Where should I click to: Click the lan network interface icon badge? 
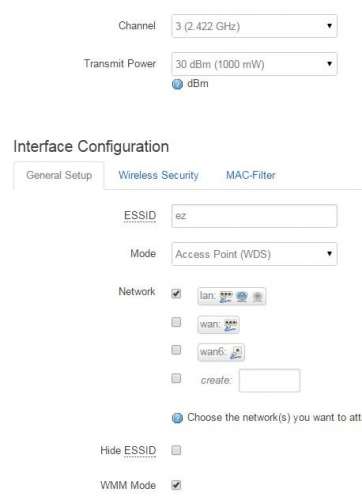pos(232,296)
